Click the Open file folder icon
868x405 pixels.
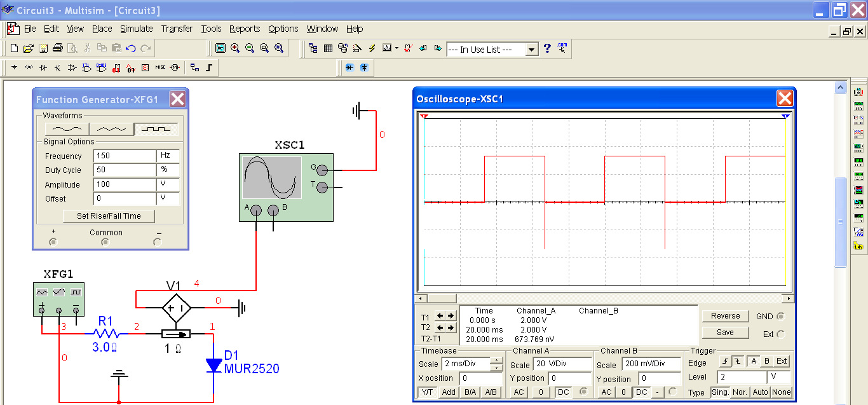click(28, 48)
